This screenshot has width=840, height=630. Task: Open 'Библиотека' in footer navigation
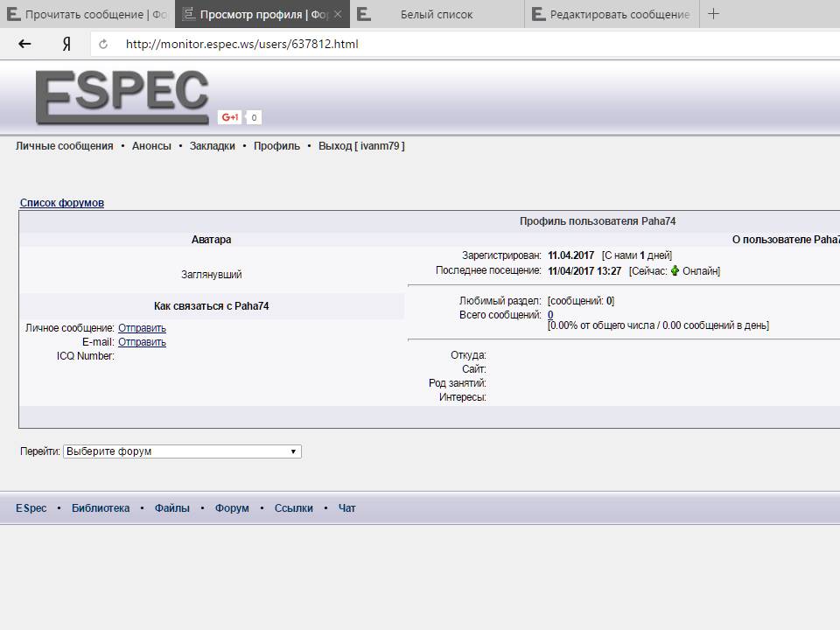pos(101,508)
